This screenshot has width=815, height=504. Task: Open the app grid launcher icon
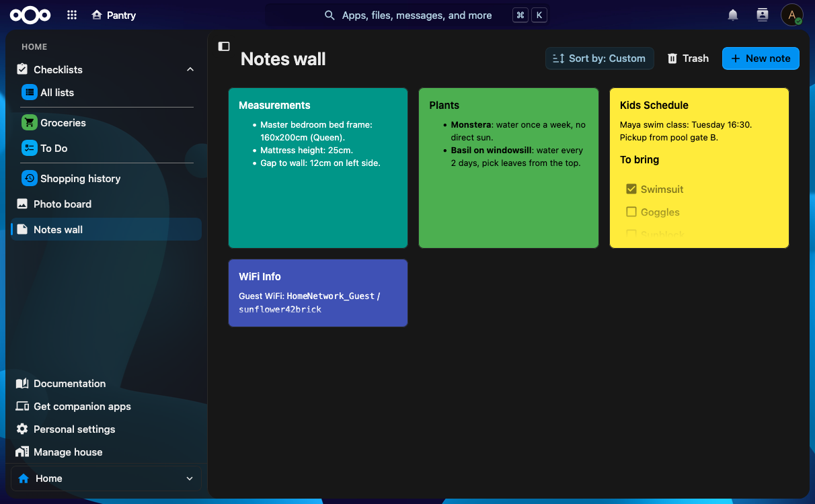tap(72, 15)
